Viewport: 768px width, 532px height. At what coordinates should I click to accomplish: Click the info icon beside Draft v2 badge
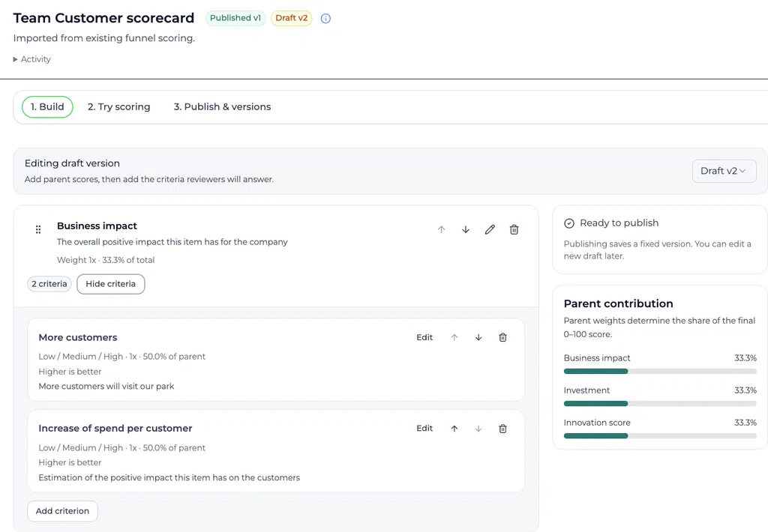325,19
